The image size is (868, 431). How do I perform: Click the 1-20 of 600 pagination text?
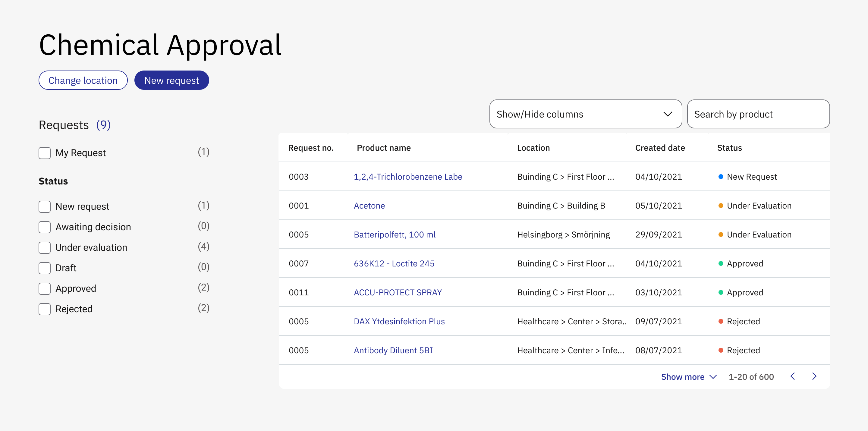751,377
